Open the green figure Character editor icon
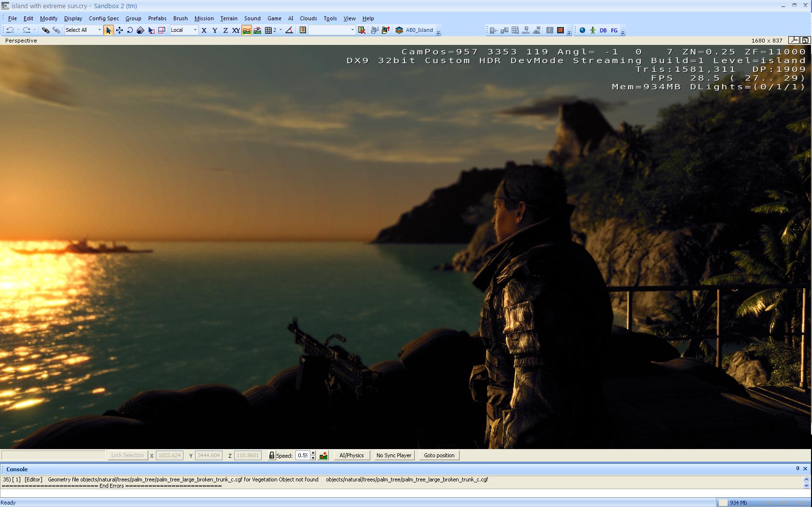The image size is (812, 507). (x=593, y=30)
